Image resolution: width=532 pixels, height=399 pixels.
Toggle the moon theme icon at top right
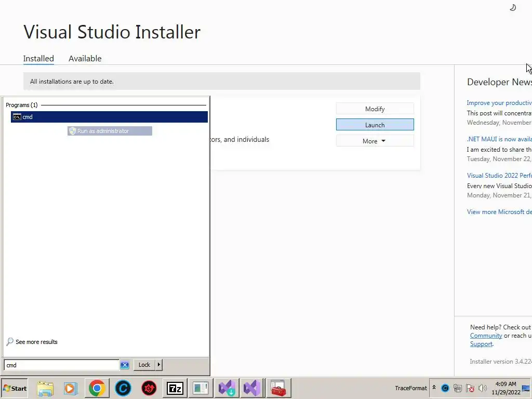click(513, 7)
